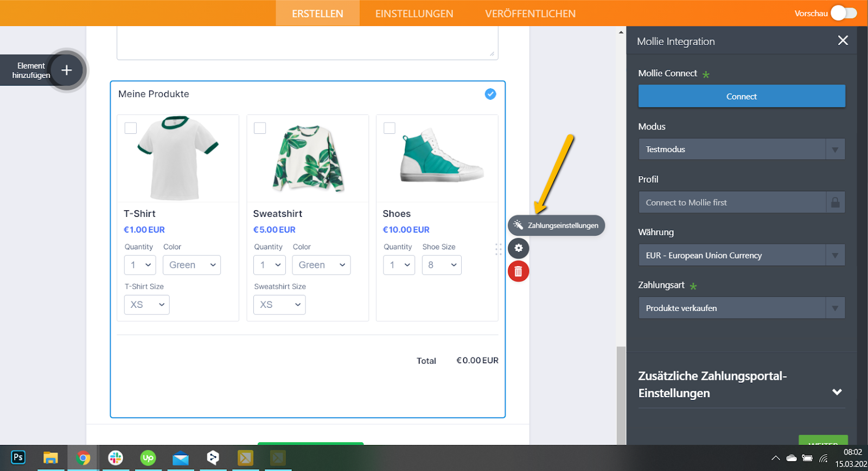Click the plus icon to add element
The image size is (868, 471).
tap(67, 70)
